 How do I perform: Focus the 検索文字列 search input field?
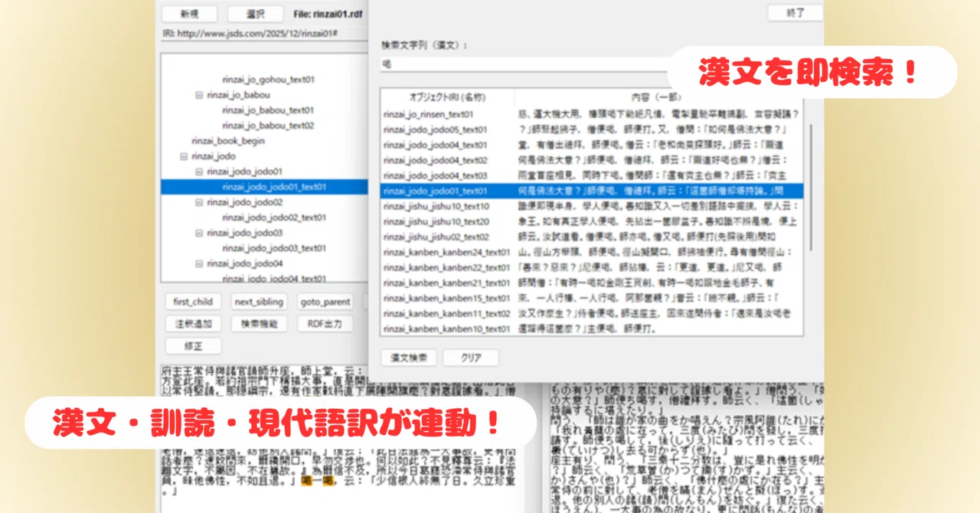pyautogui.click(x=526, y=64)
